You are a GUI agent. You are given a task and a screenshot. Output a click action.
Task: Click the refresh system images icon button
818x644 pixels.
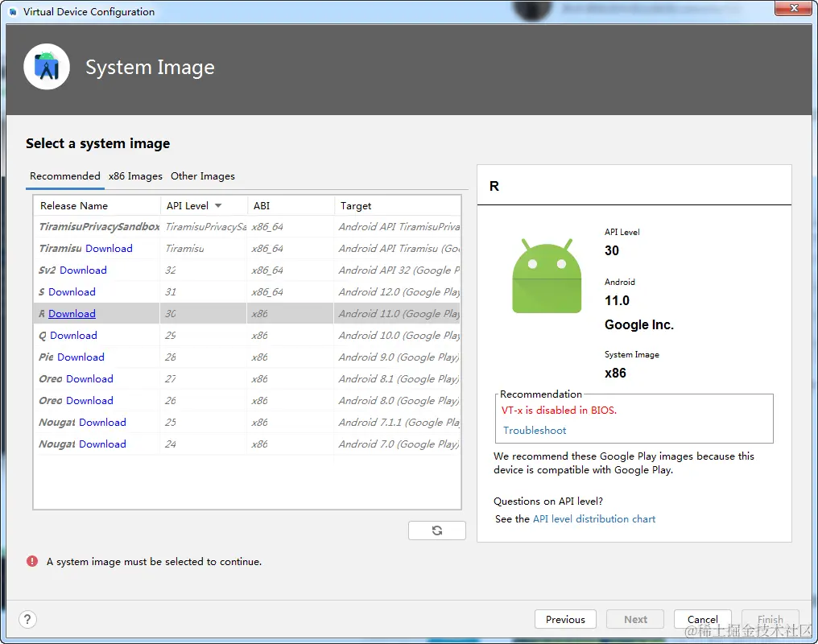436,530
